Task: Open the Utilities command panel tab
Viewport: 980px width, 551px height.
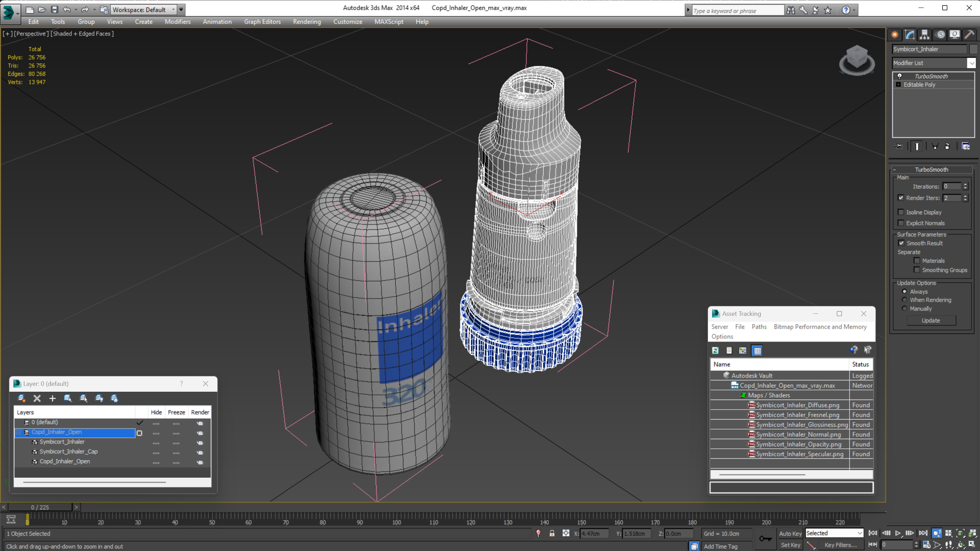Action: [969, 35]
